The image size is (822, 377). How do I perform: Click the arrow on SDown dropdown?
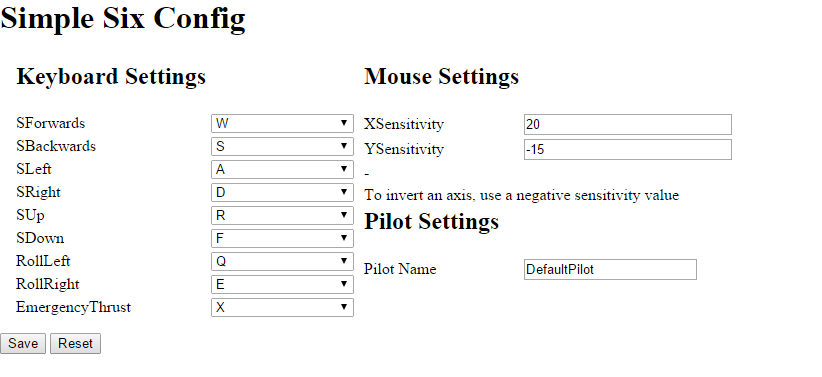[344, 238]
